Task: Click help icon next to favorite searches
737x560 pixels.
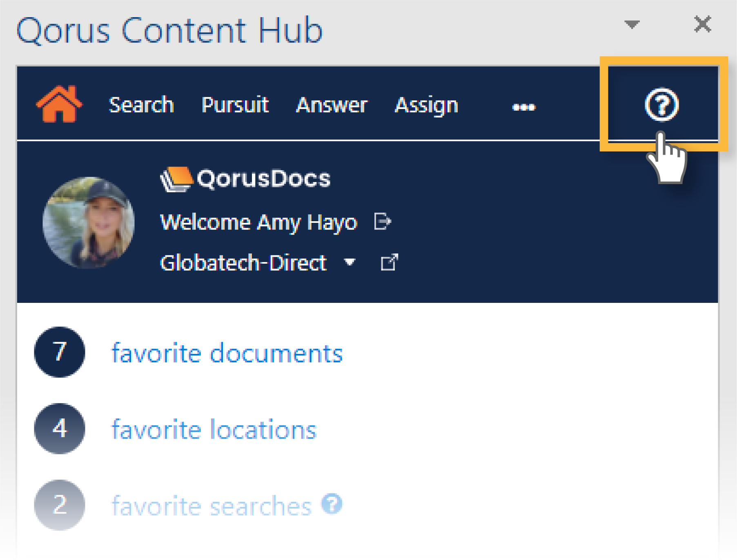Action: pyautogui.click(x=332, y=504)
